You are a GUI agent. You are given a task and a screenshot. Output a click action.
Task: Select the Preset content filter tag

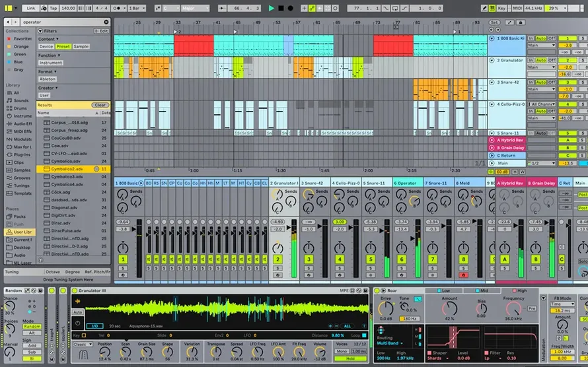coord(63,46)
